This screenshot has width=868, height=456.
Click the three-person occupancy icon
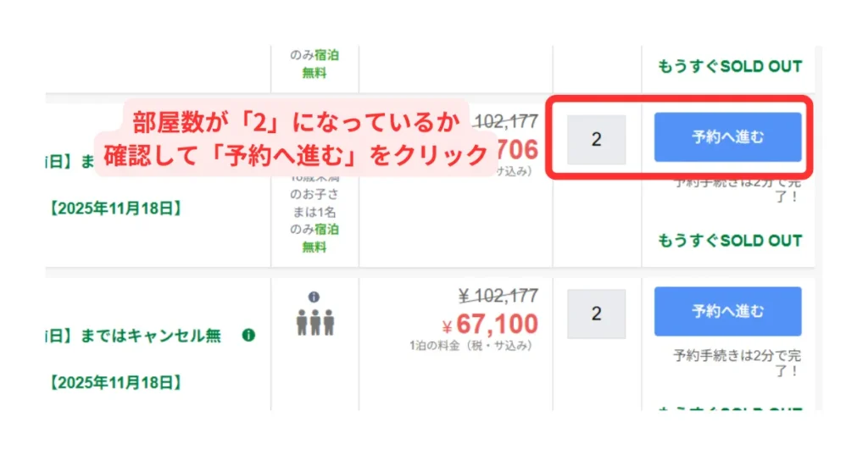[315, 323]
